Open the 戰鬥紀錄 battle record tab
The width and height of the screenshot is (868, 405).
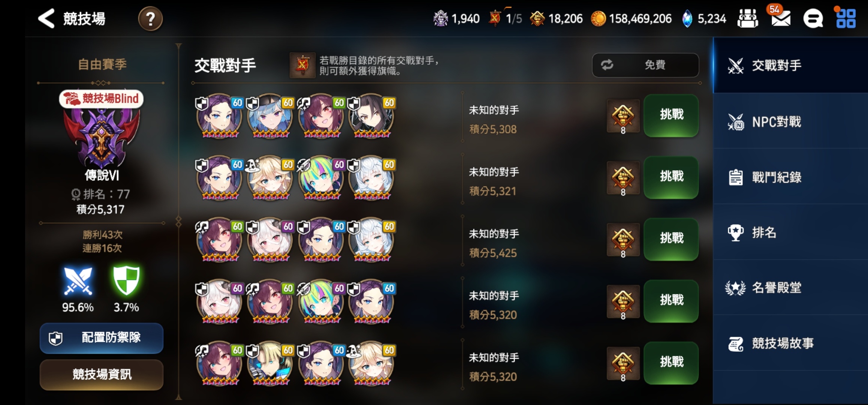click(x=790, y=177)
